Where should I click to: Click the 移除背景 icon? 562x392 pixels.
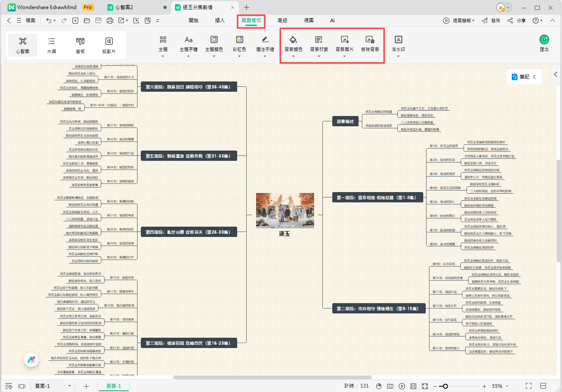(370, 40)
